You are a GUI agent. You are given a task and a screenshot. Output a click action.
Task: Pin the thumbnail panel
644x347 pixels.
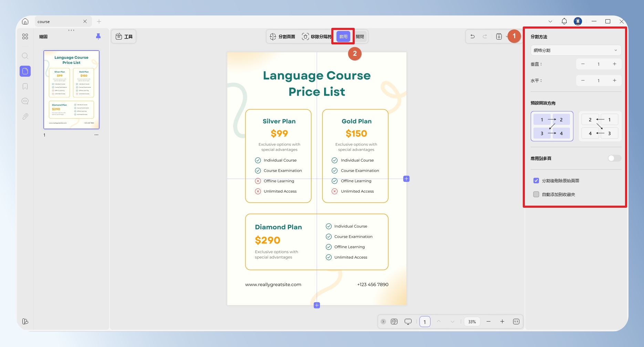(98, 36)
